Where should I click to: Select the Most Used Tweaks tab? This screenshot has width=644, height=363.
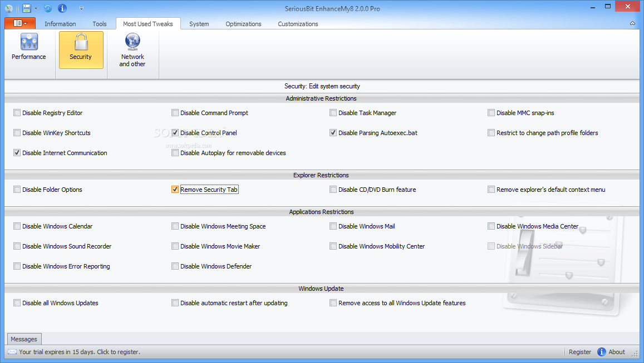(x=148, y=24)
